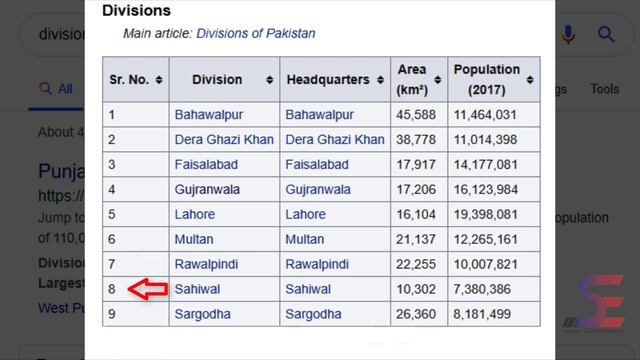Open the Faisalabad division link
The image size is (640, 360).
click(206, 164)
